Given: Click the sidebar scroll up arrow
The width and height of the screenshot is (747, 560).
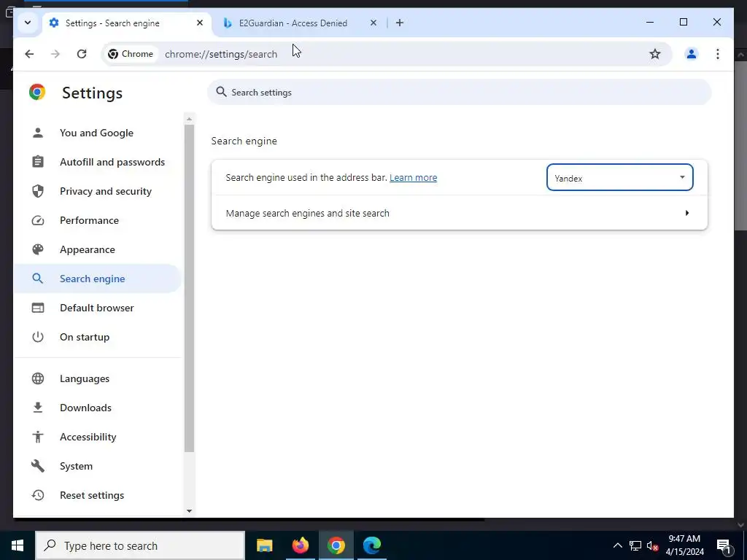Looking at the screenshot, I should pyautogui.click(x=189, y=119).
